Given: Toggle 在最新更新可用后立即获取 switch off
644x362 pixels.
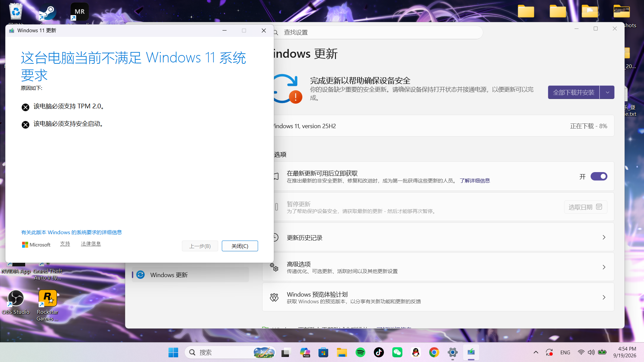Looking at the screenshot, I should point(599,176).
